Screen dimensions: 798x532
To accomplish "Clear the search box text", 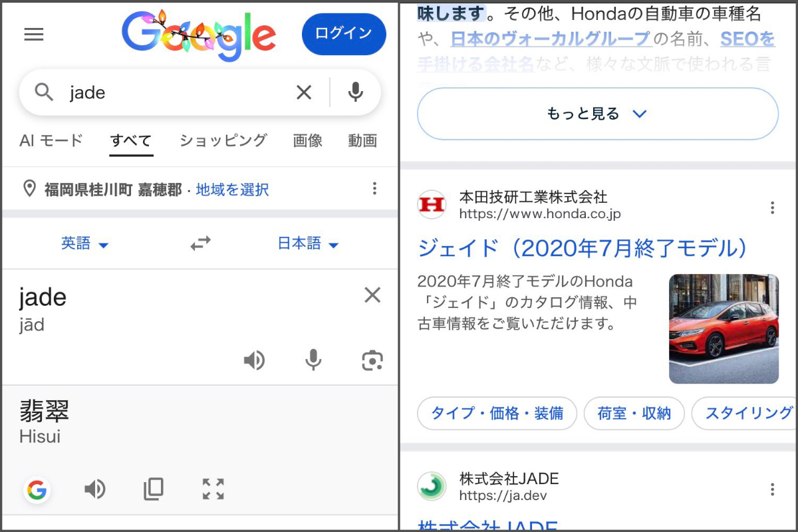I will pos(304,92).
